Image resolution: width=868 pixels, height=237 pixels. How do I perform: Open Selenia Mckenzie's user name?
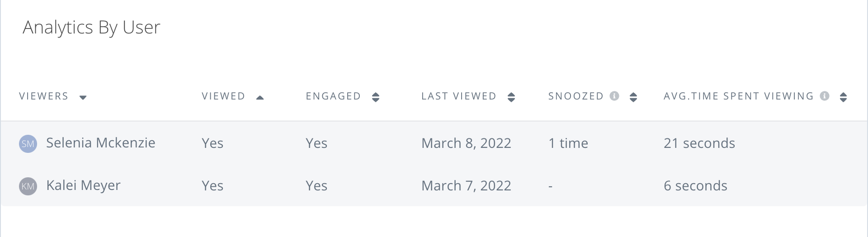(x=101, y=143)
